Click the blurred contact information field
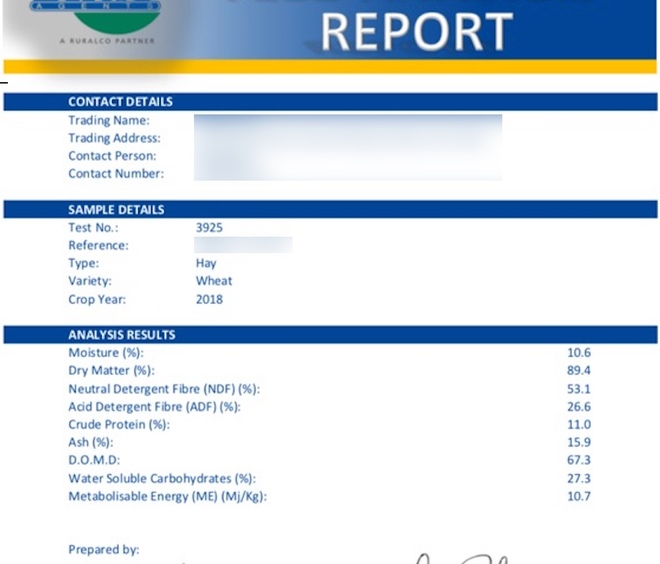The width and height of the screenshot is (660, 564). pos(347,147)
